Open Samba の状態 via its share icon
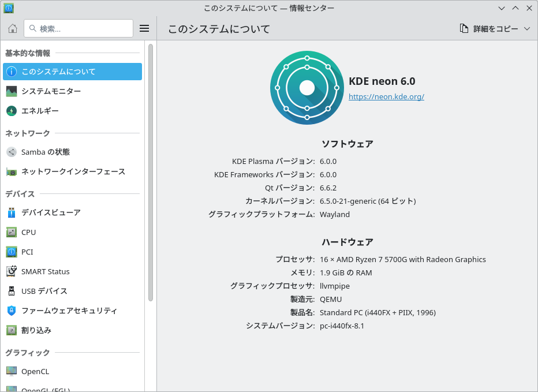 tap(12, 152)
